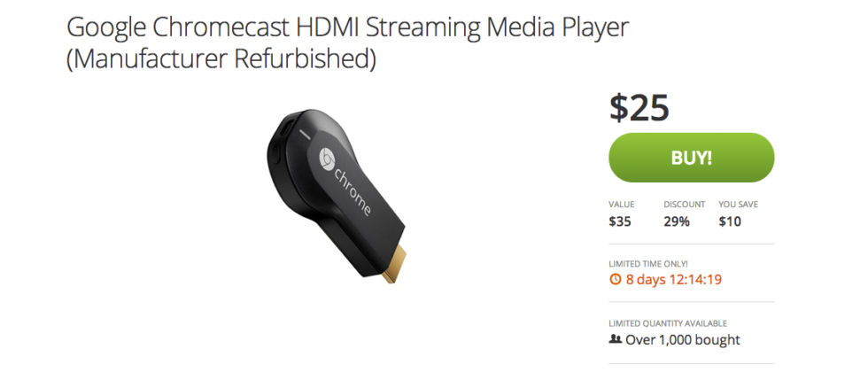Click the "YOU SAVE" label
Image resolution: width=868 pixels, height=380 pixels.
(x=738, y=205)
